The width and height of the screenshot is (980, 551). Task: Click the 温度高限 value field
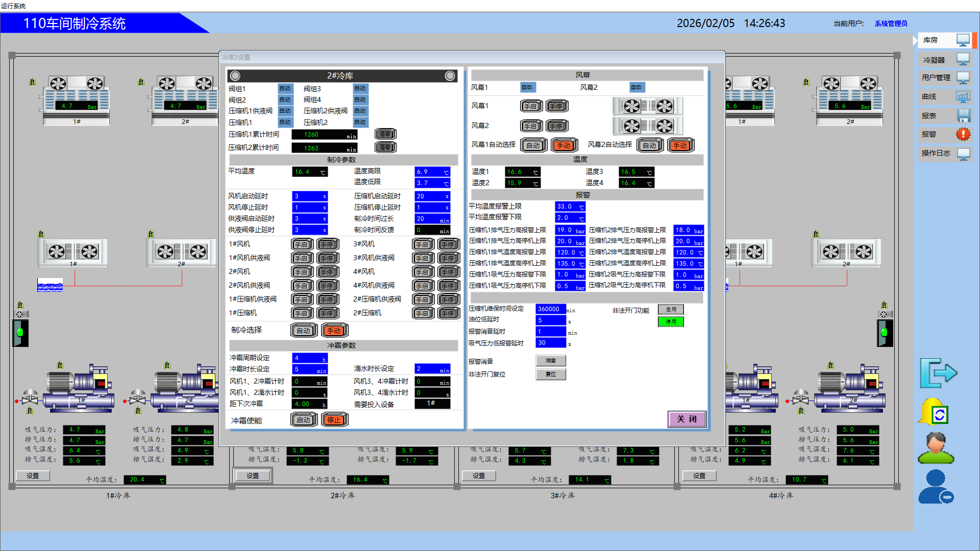(432, 172)
